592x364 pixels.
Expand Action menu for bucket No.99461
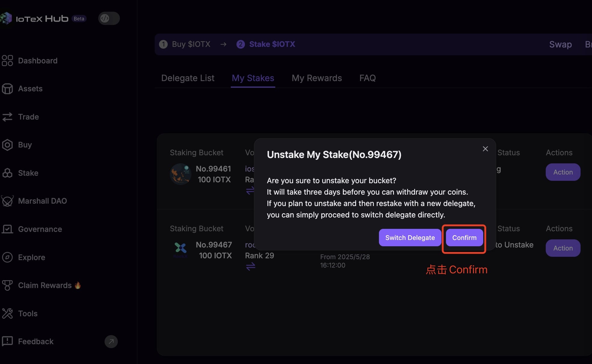563,172
